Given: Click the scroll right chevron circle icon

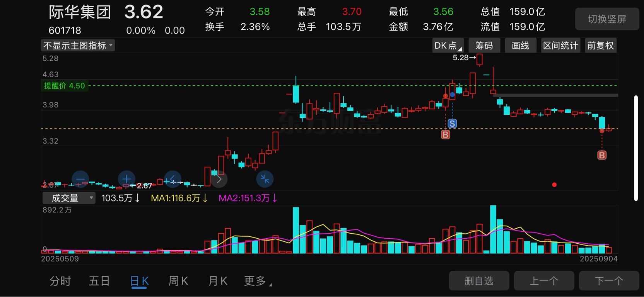Looking at the screenshot, I should click(x=219, y=179).
